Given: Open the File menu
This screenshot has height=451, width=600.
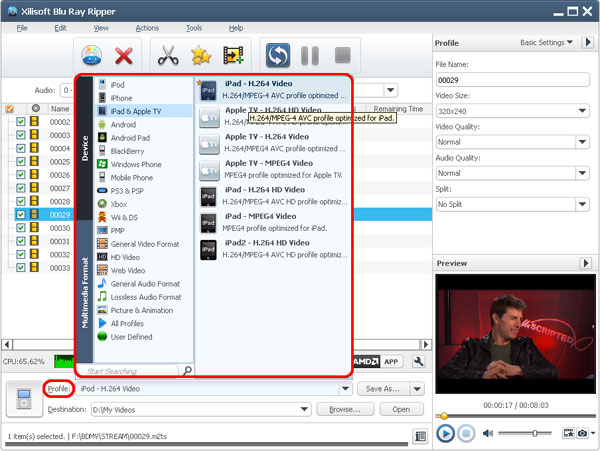Looking at the screenshot, I should click(22, 28).
